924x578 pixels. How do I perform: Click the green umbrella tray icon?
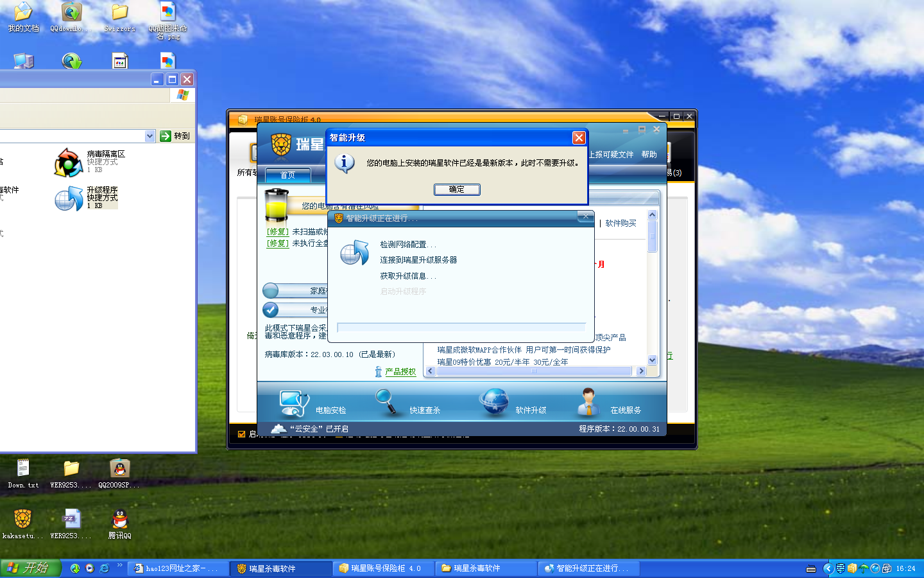864,568
